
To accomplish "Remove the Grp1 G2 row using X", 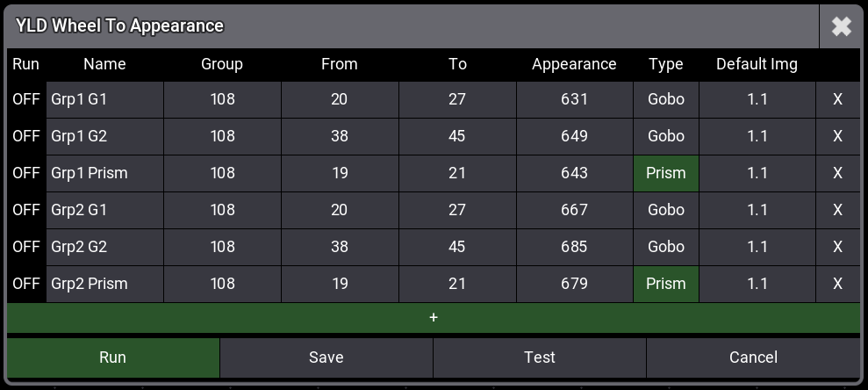I will [x=837, y=136].
